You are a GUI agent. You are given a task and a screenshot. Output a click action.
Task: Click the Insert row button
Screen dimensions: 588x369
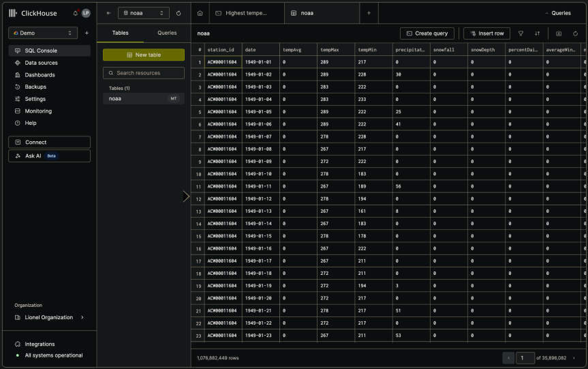pos(486,33)
